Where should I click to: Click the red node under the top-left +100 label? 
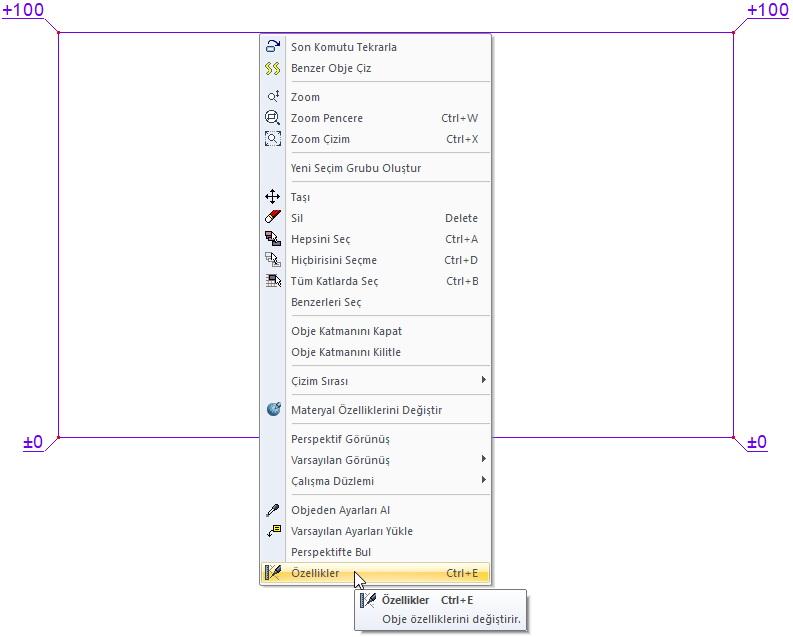pyautogui.click(x=59, y=33)
